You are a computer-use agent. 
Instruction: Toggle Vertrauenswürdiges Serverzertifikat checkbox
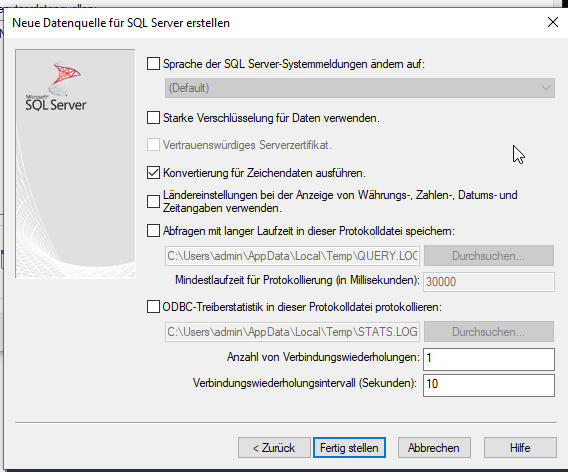click(153, 145)
